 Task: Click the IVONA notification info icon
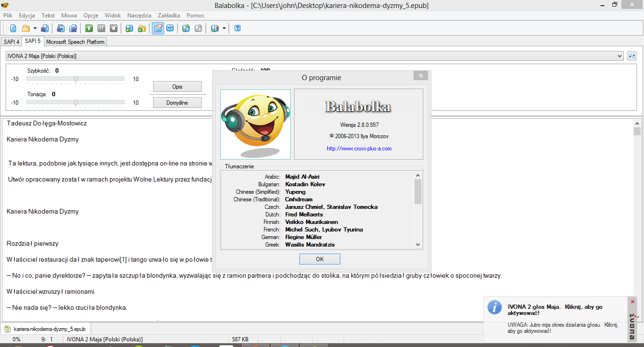coord(494,307)
